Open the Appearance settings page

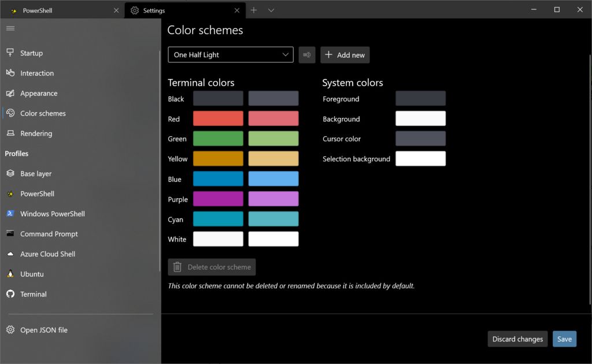[80, 93]
